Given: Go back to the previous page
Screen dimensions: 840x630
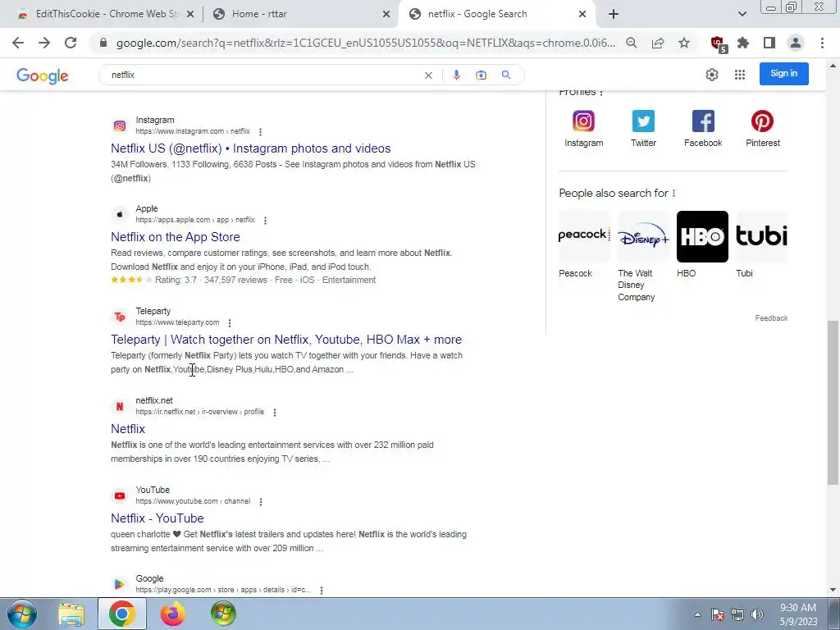Looking at the screenshot, I should point(18,43).
